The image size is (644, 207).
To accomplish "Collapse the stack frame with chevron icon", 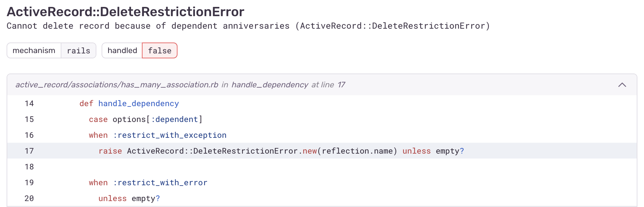I will pyautogui.click(x=622, y=85).
